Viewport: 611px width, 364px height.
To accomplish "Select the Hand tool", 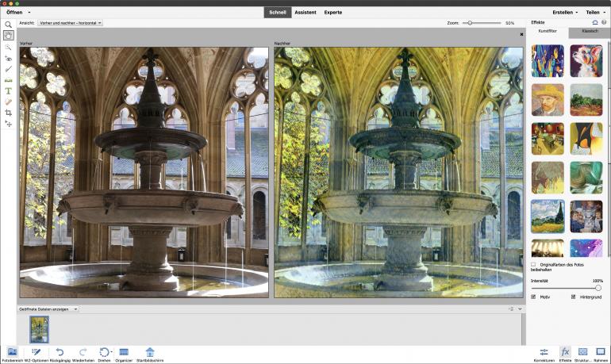I will (x=9, y=36).
